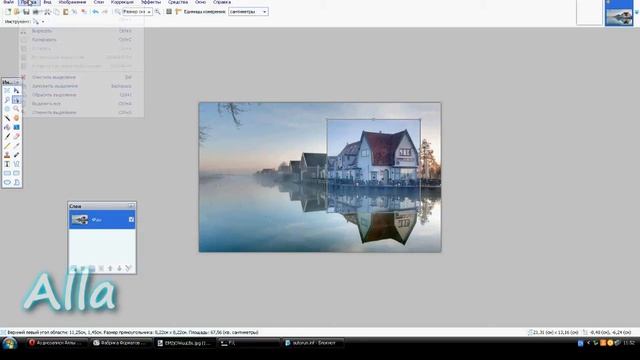Image resolution: width=640 pixels, height=360 pixels.
Task: Open the Вид menu
Action: (47, 2)
